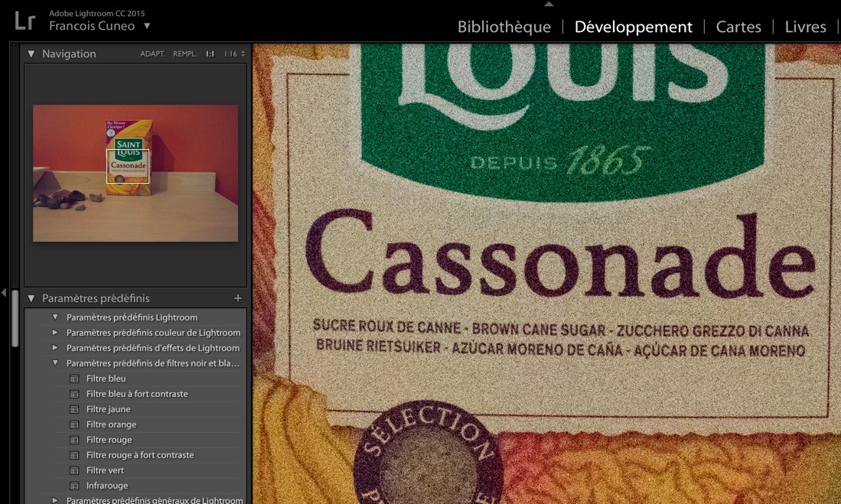Screen dimensions: 841x504
Task: Click the Cassonade photo in main view
Action: coord(546,274)
